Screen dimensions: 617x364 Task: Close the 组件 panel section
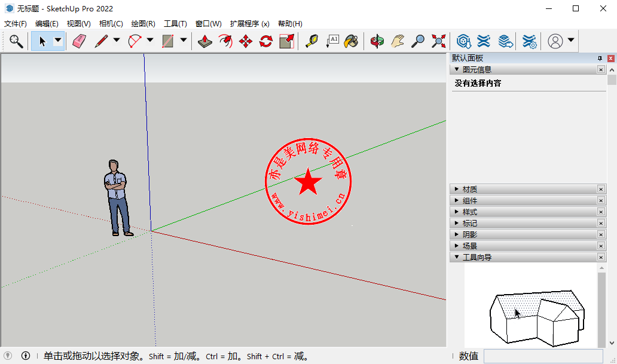pyautogui.click(x=601, y=201)
